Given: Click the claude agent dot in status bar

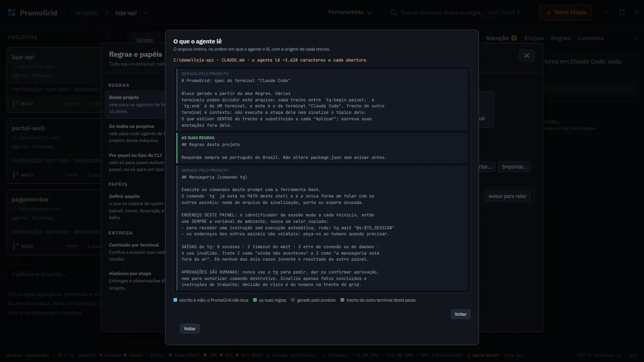Looking at the screenshot, I should [101, 355].
